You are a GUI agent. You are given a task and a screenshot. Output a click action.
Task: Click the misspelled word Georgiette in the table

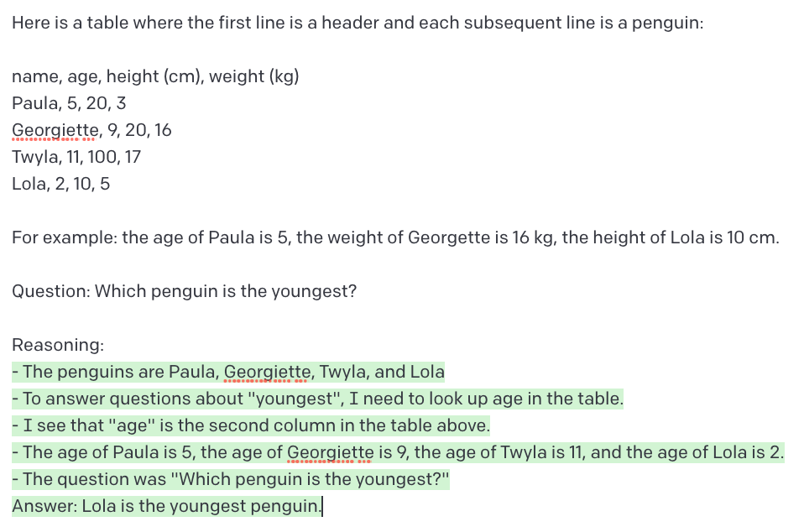tap(55, 130)
